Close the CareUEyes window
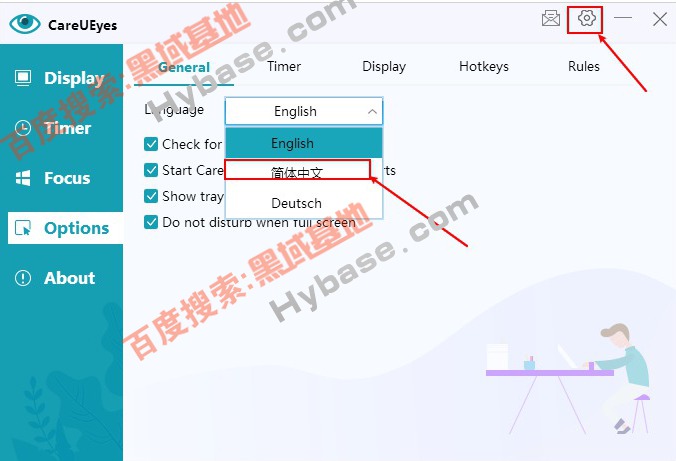The width and height of the screenshot is (676, 461). coord(660,19)
